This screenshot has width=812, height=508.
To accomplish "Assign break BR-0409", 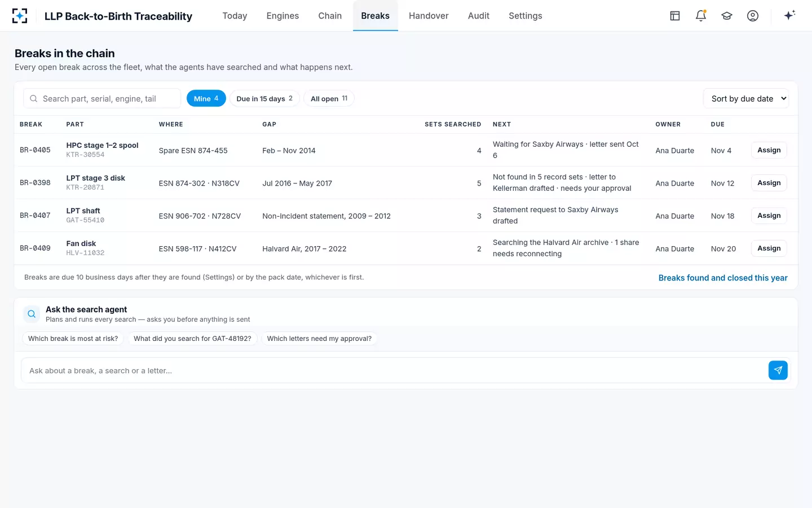I will (769, 248).
